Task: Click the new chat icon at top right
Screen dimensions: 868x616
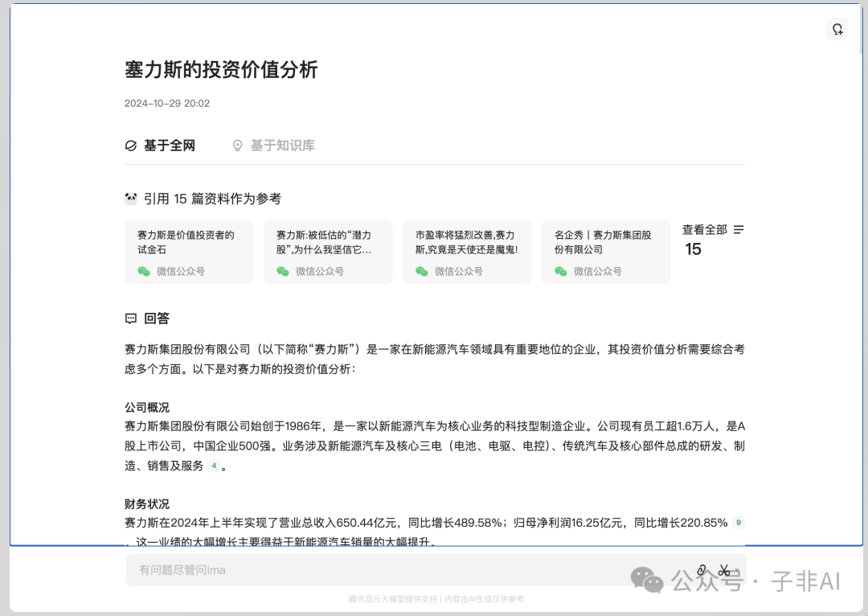Action: click(837, 29)
